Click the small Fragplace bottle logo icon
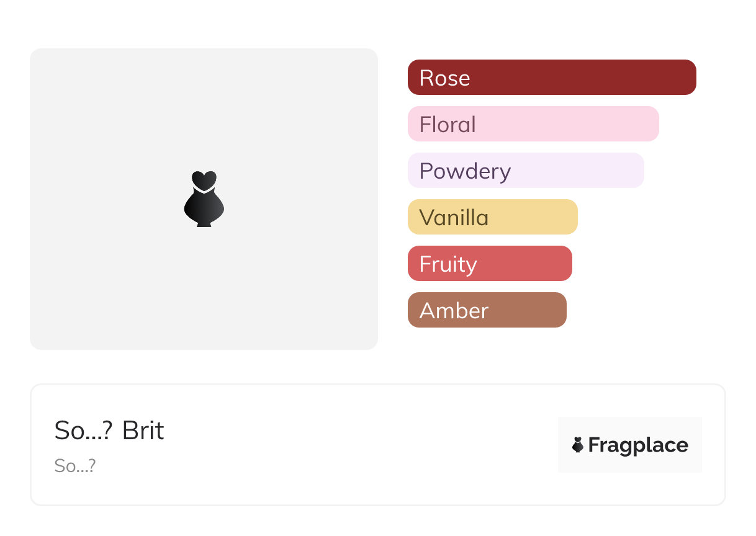The image size is (756, 536). coord(578,445)
